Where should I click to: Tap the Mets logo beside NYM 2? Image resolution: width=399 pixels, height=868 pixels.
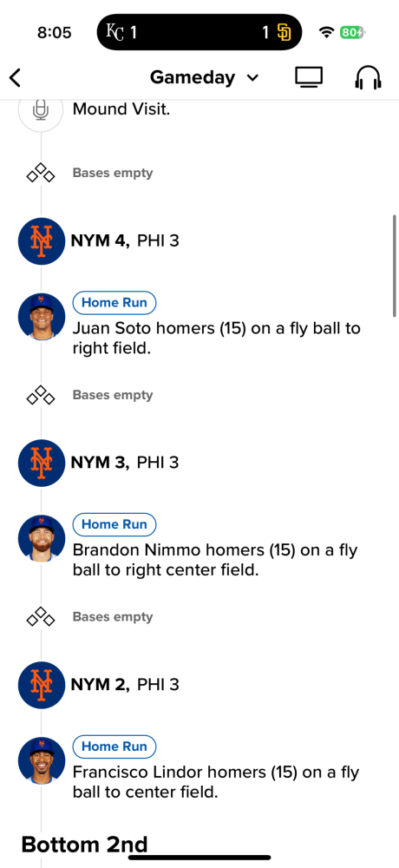click(42, 685)
